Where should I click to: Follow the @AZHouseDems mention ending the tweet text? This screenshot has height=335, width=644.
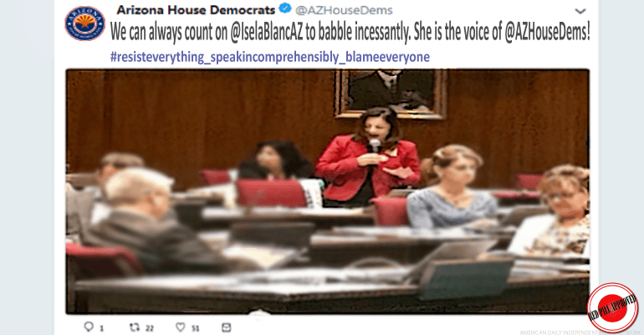pyautogui.click(x=547, y=33)
